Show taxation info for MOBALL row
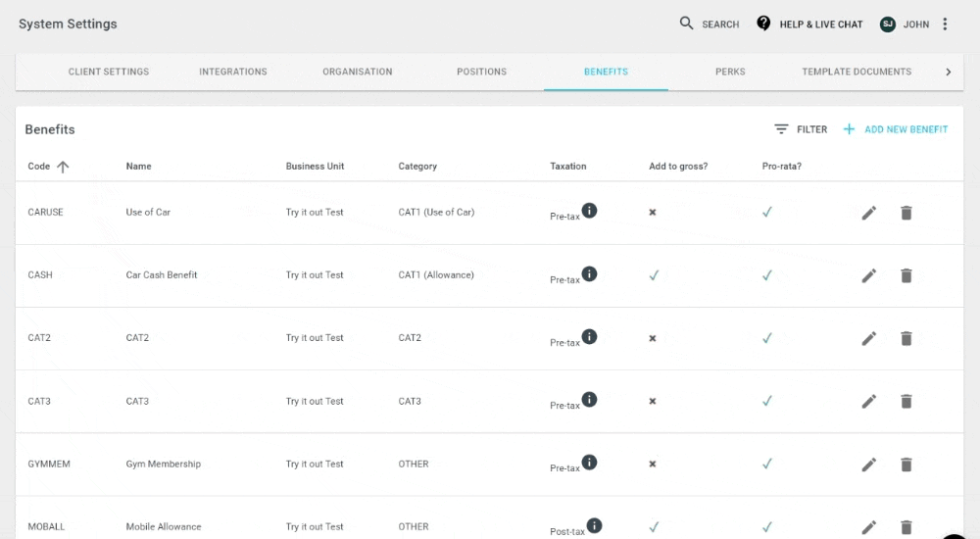The height and width of the screenshot is (539, 980). point(594,525)
